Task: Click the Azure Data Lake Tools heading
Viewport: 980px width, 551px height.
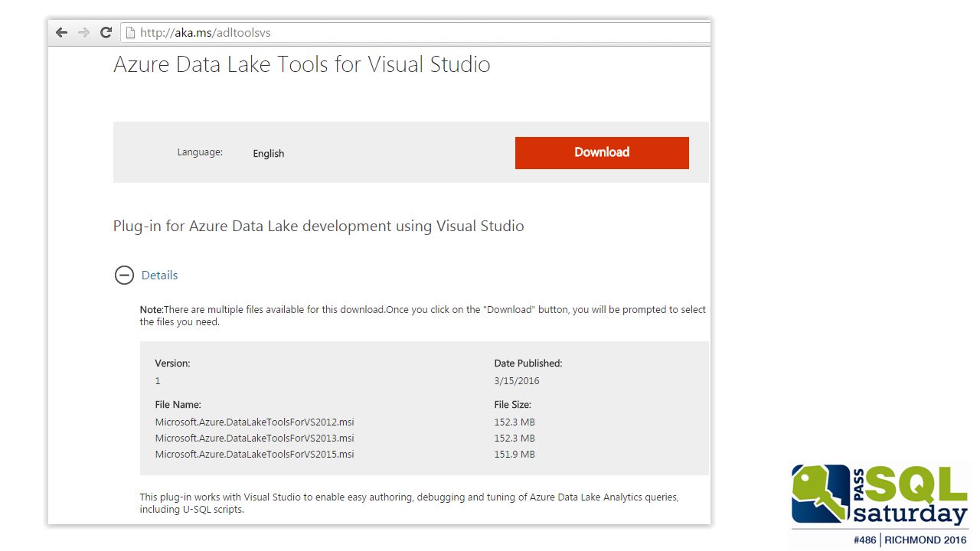Action: pyautogui.click(x=302, y=64)
